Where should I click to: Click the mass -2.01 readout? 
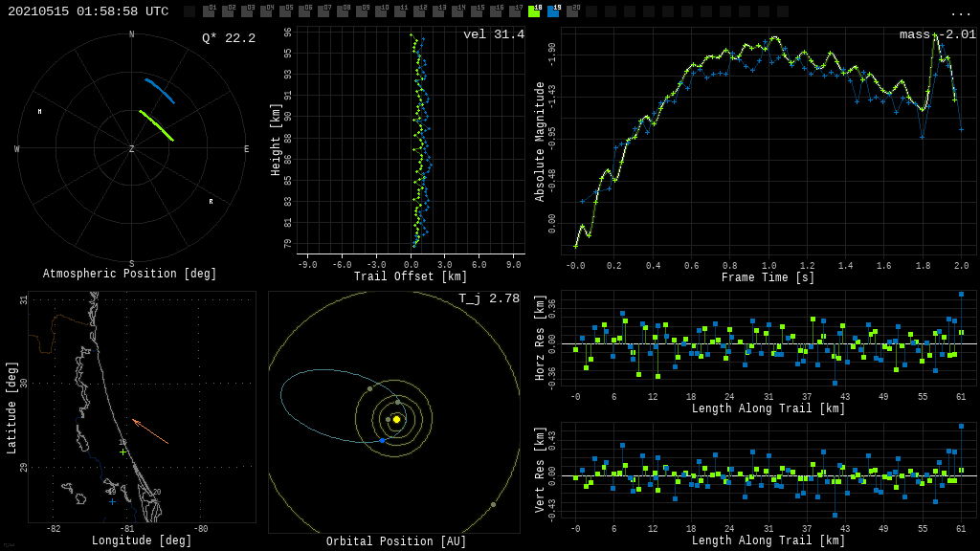937,34
